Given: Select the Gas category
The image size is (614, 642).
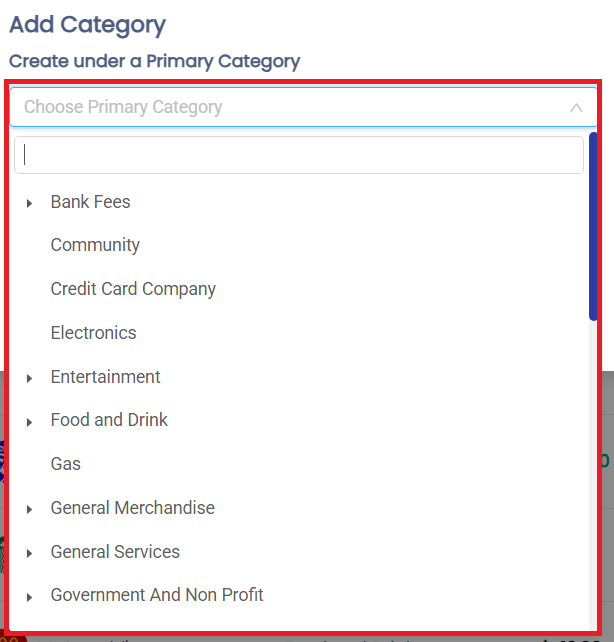Looking at the screenshot, I should click(x=66, y=464).
